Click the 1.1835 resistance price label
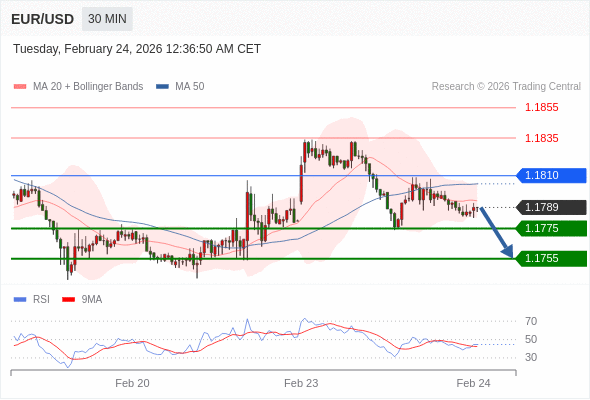Viewport: 590px width, 400px height. pyautogui.click(x=542, y=138)
